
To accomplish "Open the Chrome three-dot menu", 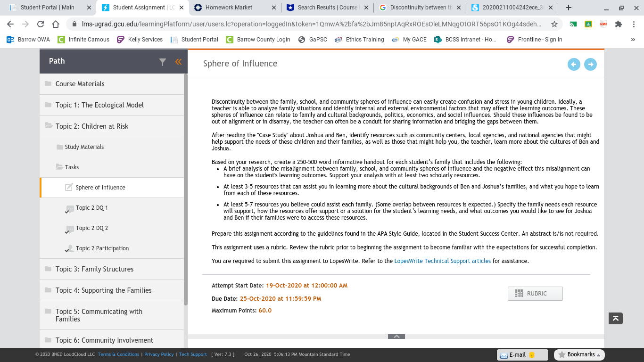I will click(x=635, y=24).
